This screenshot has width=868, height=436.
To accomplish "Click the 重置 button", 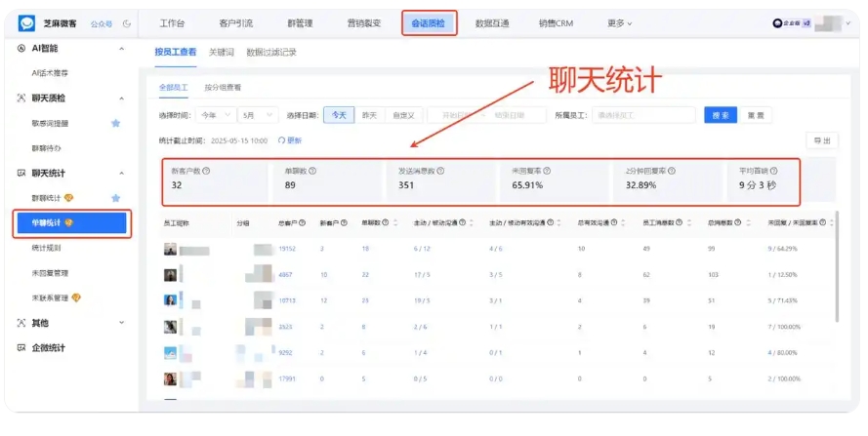I will 756,115.
